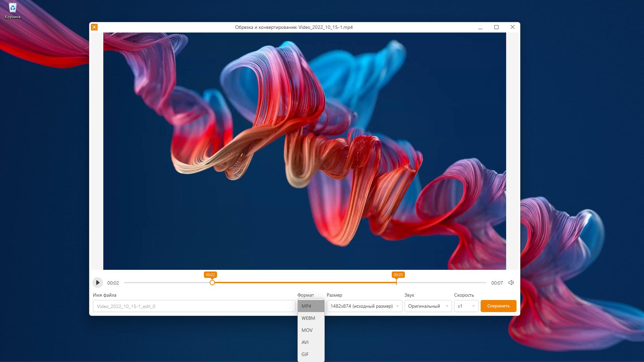Click the trim end marker at 00:05
The image size is (644, 362).
pos(396,283)
